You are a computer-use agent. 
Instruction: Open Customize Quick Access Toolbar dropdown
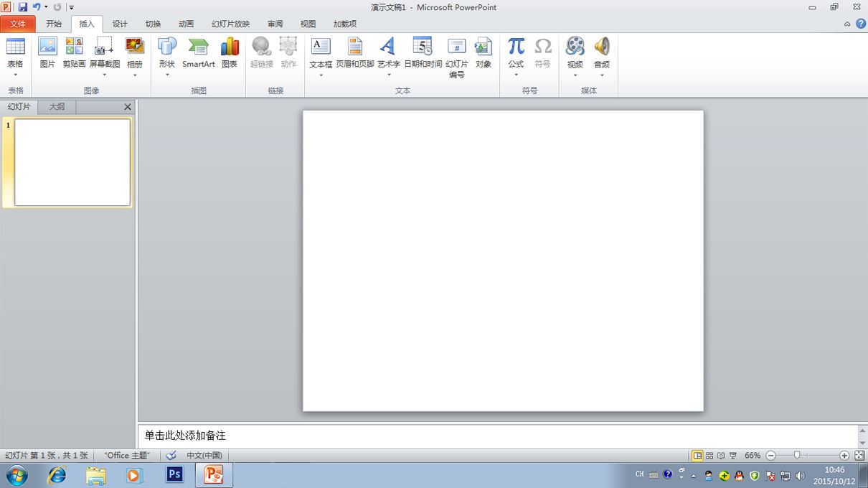pos(71,7)
